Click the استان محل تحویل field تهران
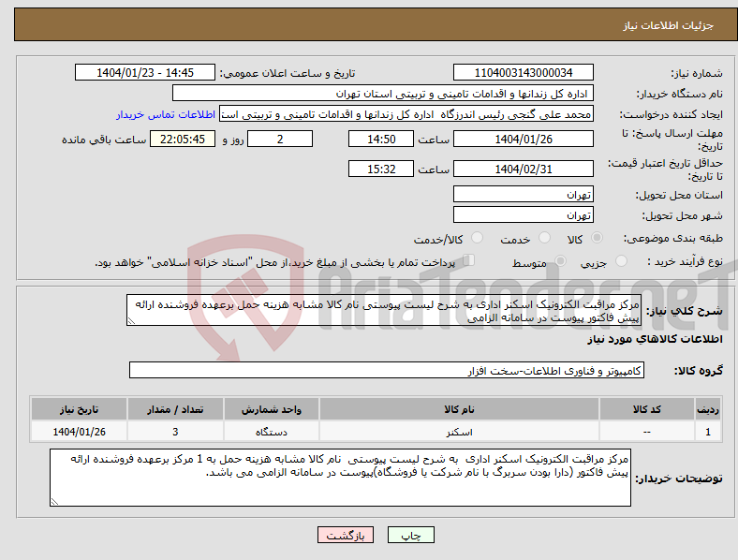Image resolution: width=738 pixels, height=560 pixels. tap(523, 194)
